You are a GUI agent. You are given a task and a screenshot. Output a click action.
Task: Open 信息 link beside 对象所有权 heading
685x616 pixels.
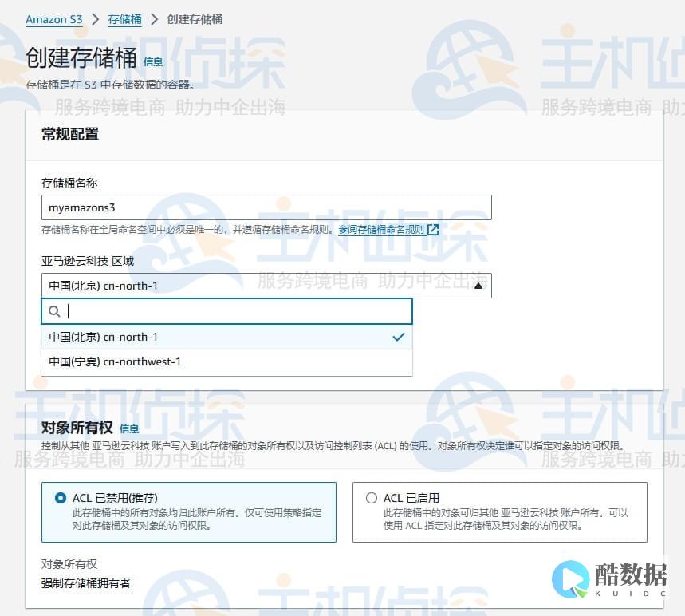click(x=129, y=429)
